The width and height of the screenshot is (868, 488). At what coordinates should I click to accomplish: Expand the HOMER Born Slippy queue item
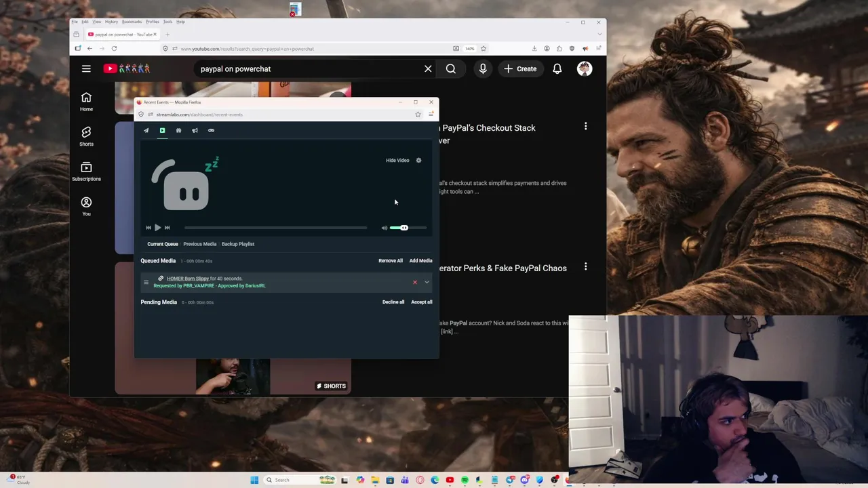point(427,282)
